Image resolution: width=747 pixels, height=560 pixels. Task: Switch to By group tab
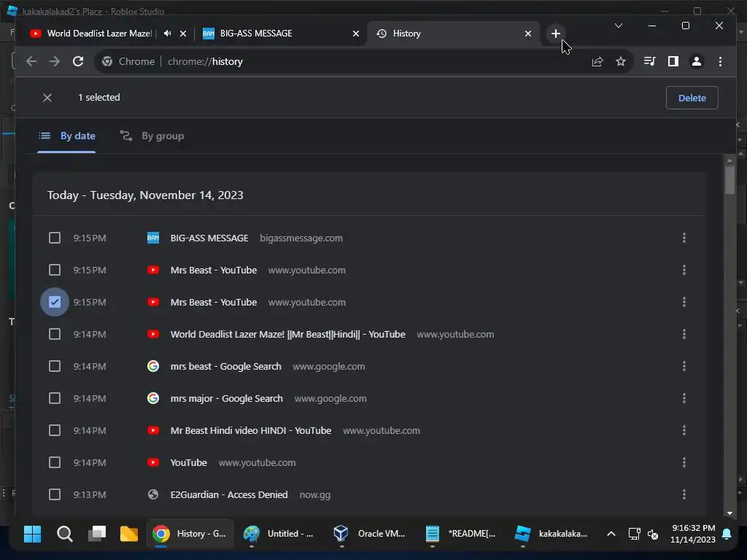pos(152,136)
